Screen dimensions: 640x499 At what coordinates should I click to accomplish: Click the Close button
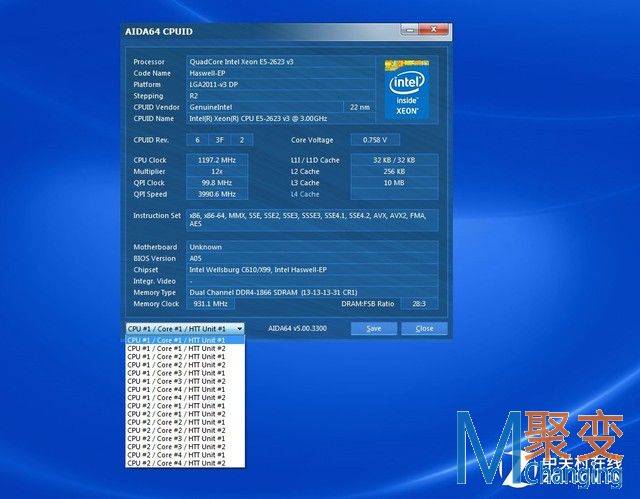(424, 328)
